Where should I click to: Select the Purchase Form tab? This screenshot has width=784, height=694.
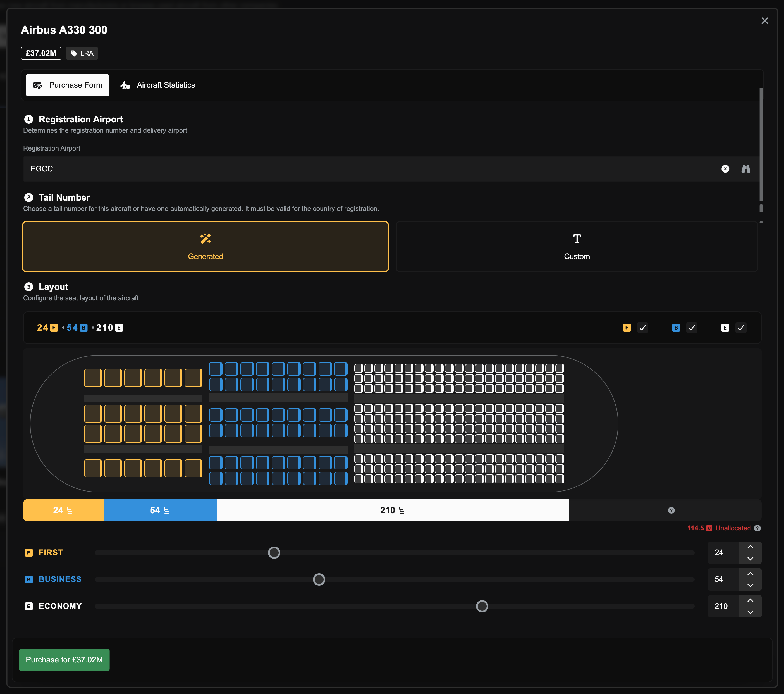(x=68, y=85)
